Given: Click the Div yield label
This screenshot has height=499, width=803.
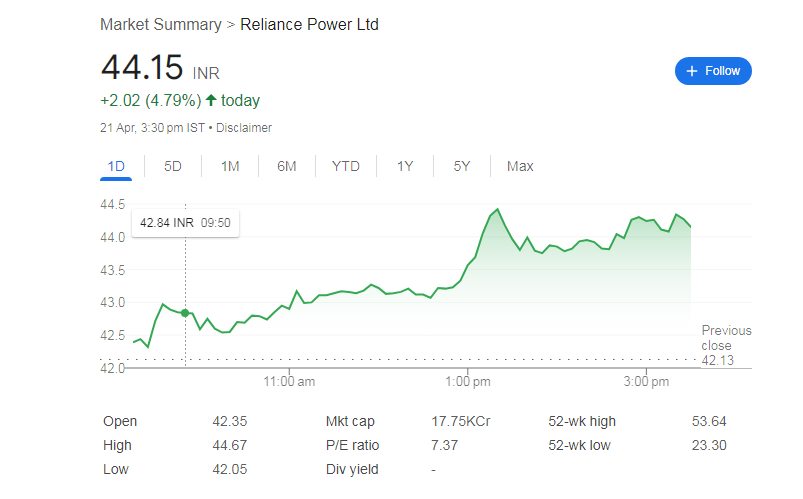Looking at the screenshot, I should click(x=352, y=469).
